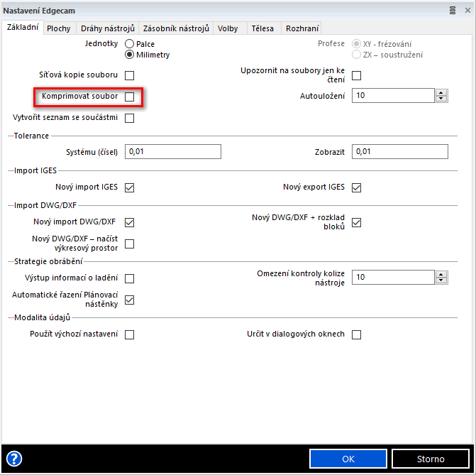Select Milimetry units radio button
476x475 pixels.
click(x=130, y=55)
